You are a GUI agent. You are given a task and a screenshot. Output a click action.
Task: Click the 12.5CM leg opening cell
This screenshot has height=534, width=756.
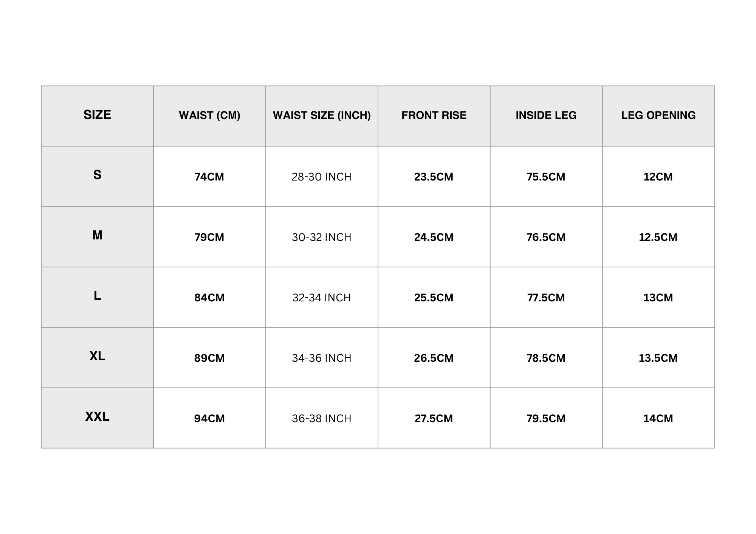point(658,237)
